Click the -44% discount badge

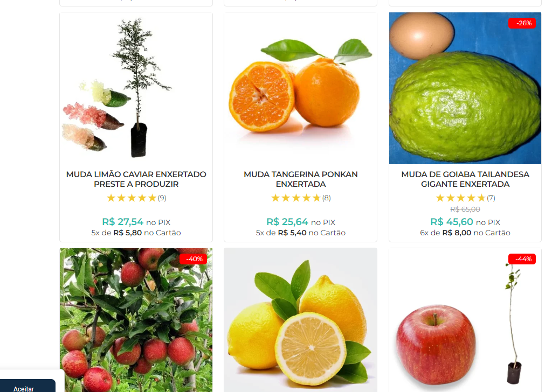(x=522, y=259)
